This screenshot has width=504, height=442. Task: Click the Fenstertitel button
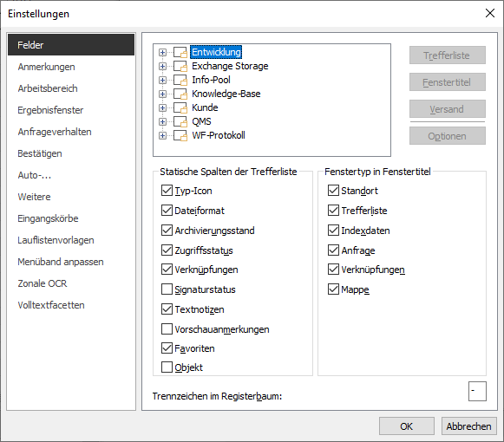[447, 82]
